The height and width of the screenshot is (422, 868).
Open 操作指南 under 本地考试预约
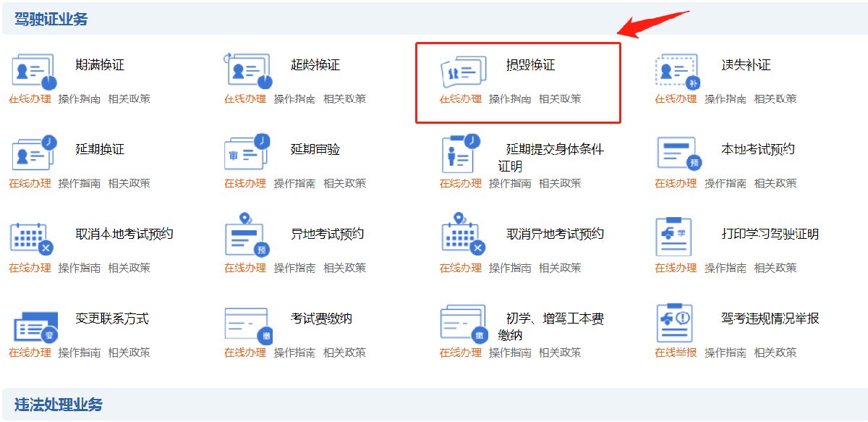[x=726, y=184]
